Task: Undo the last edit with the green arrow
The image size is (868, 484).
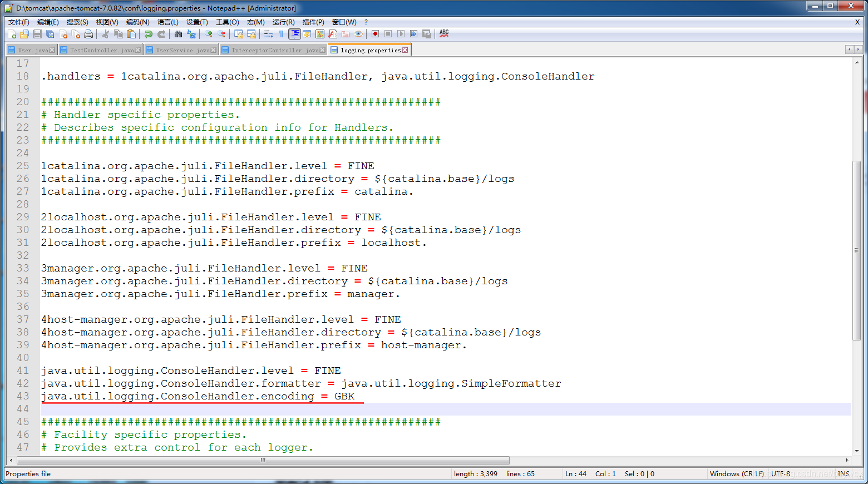Action: [x=148, y=34]
